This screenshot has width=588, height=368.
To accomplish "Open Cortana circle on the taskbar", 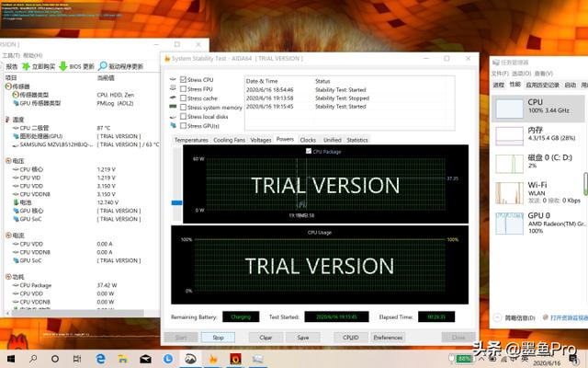I will point(55,359).
